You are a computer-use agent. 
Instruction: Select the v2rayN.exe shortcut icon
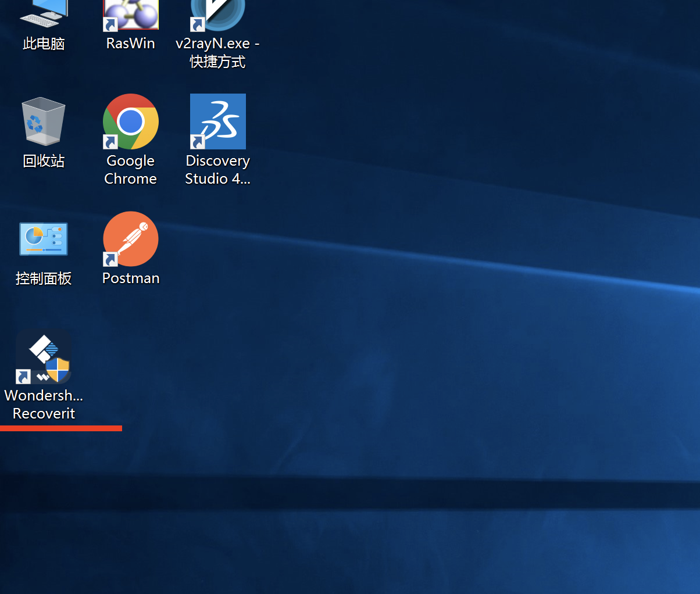coord(218,15)
